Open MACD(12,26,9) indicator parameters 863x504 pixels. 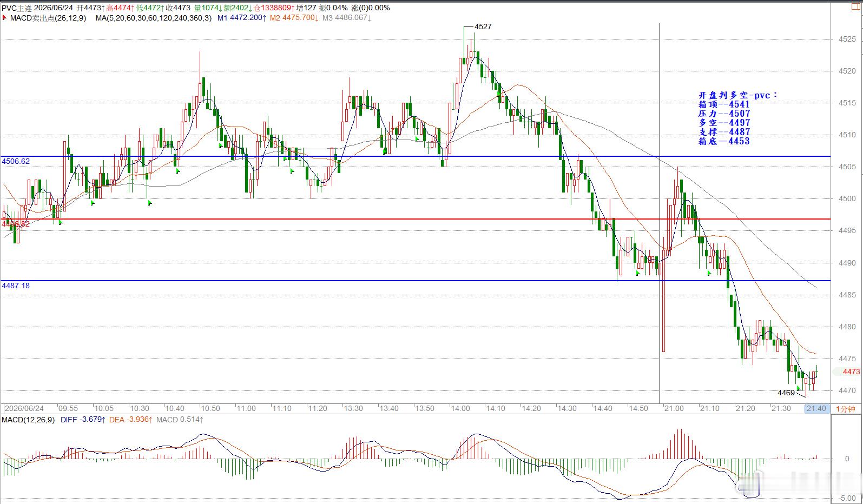click(28, 420)
